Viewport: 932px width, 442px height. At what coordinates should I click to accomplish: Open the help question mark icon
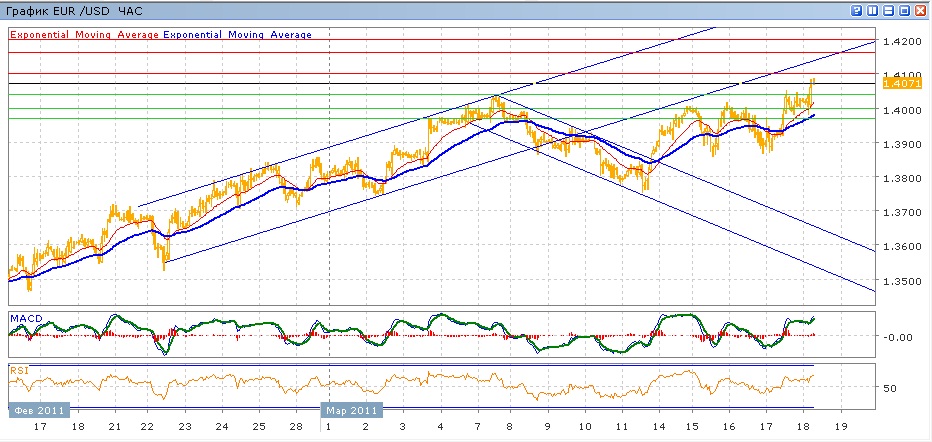coord(857,10)
